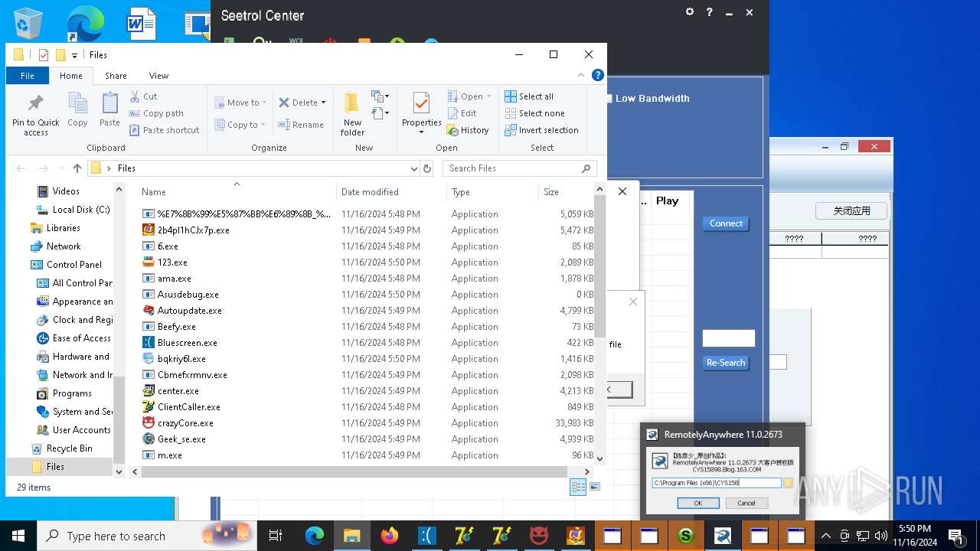Screen dimensions: 980x551
Task: Open the Windows Start menu
Action: (x=18, y=536)
